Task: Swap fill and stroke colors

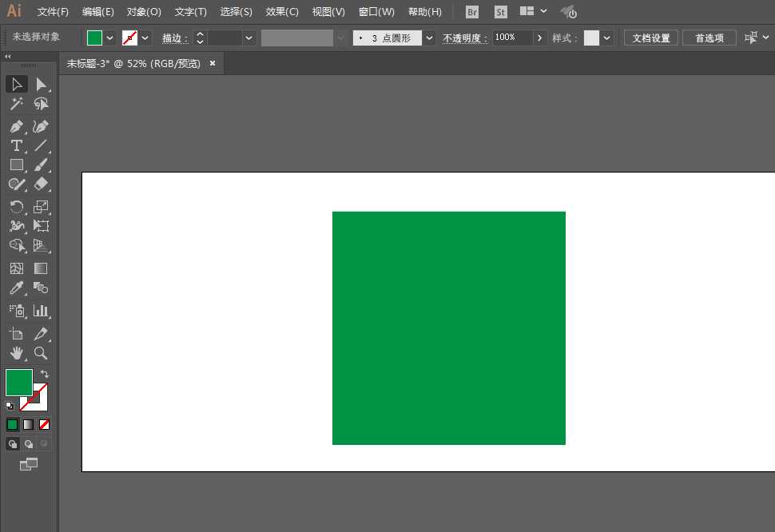Action: pos(45,373)
